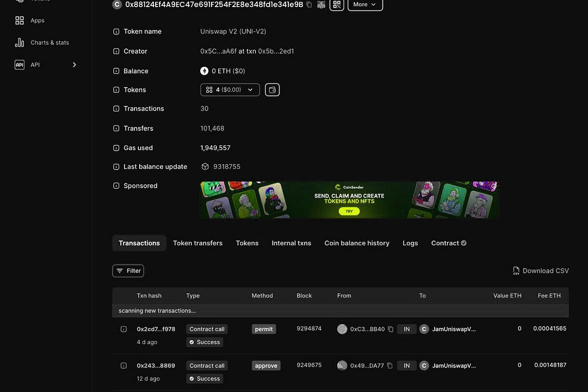This screenshot has width=588, height=392.
Task: Click the Apps grid icon
Action: point(19,20)
